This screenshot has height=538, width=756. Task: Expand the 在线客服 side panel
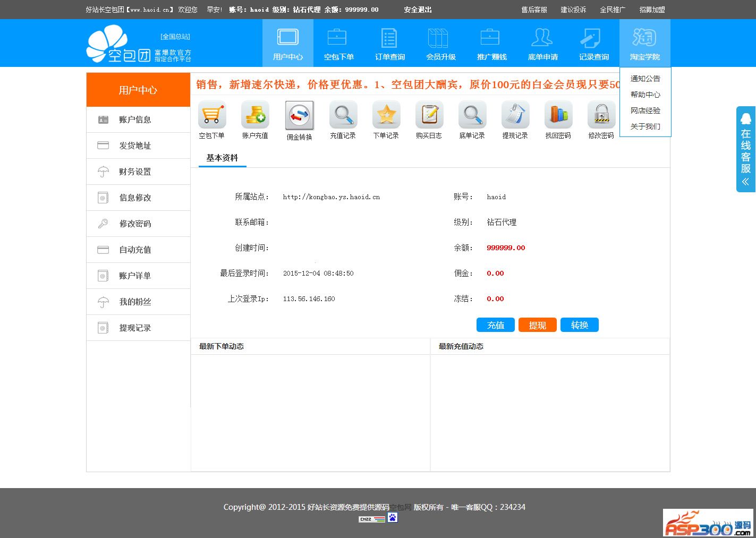(x=745, y=149)
